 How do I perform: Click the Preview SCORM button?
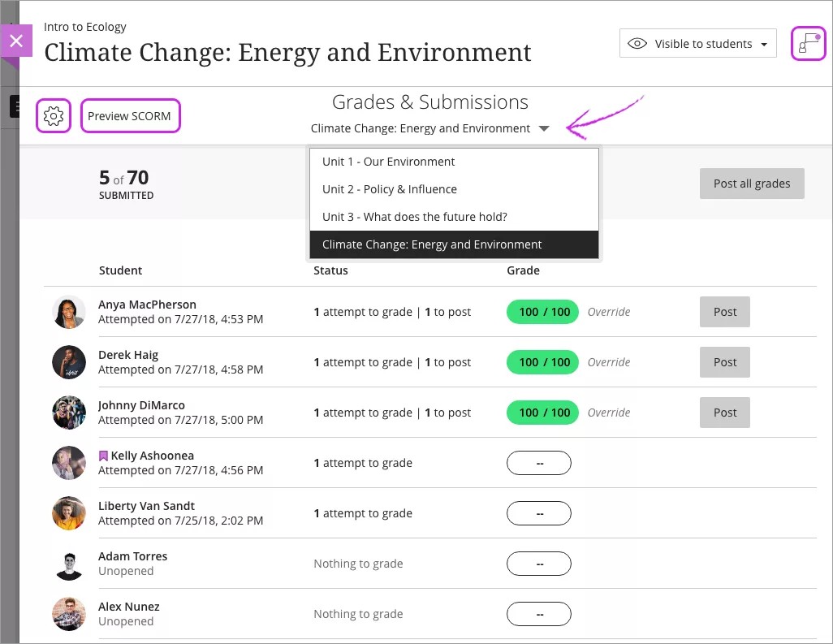point(130,116)
